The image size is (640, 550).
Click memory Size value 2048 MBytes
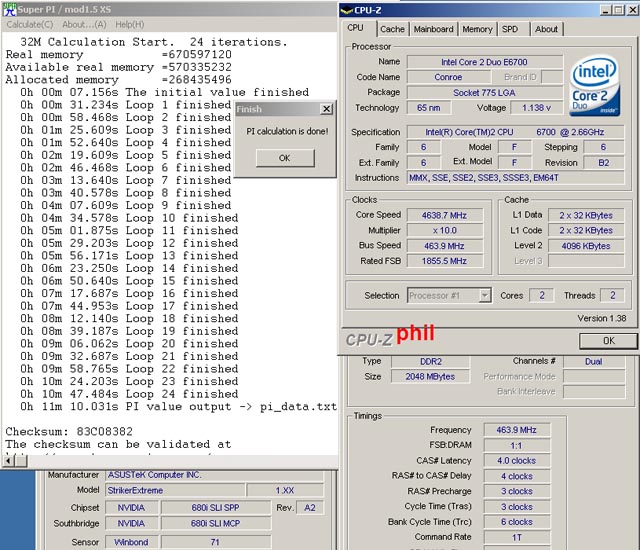[431, 377]
